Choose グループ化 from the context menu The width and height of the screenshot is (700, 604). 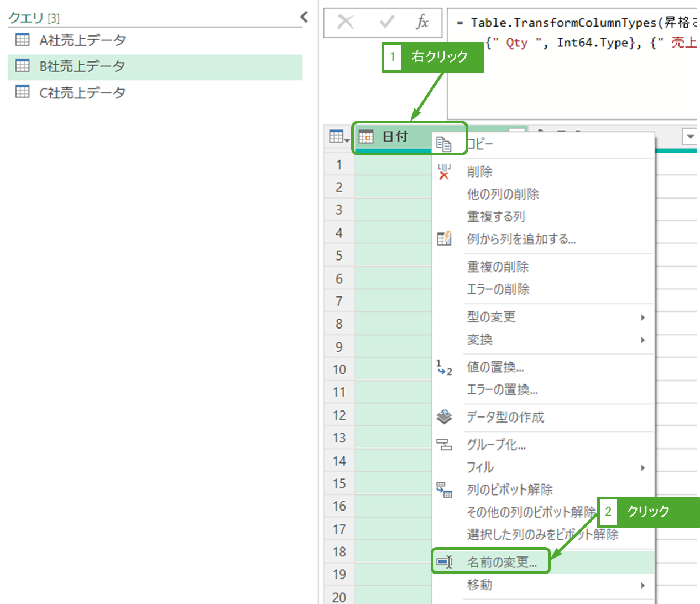click(496, 445)
